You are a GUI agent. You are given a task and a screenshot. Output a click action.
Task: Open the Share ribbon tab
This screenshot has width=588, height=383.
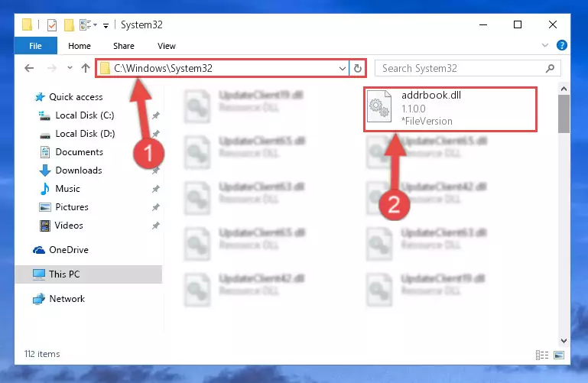tap(124, 46)
